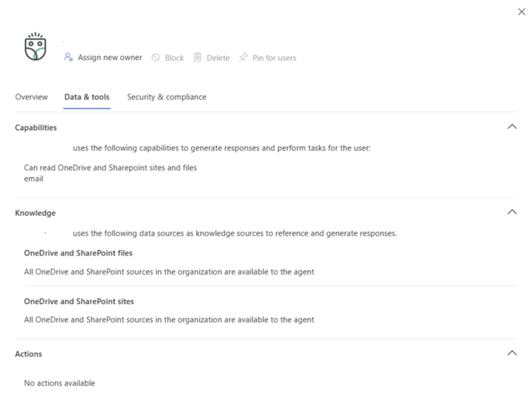
Task: Collapse the Knowledge section chevron
Action: 511,212
